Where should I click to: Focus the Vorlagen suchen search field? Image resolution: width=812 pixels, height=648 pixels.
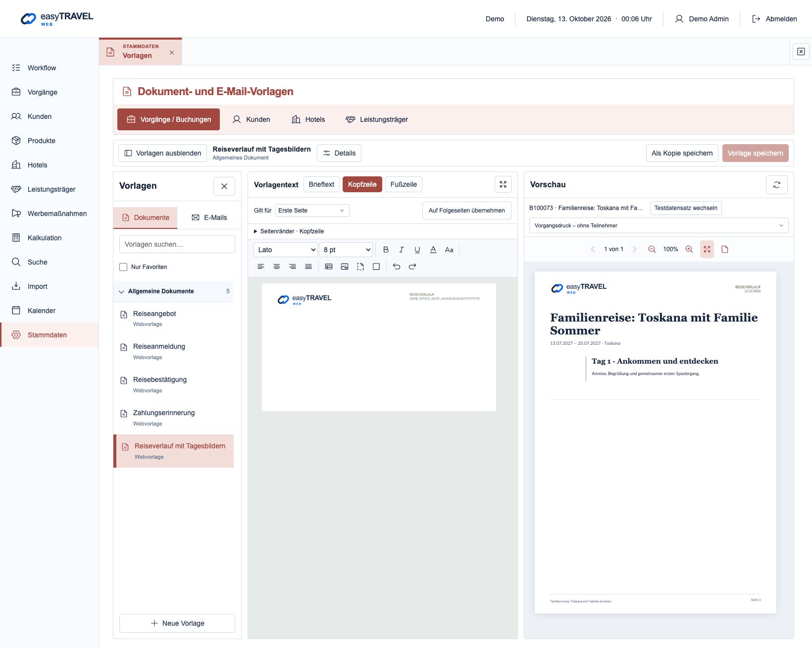tap(177, 244)
